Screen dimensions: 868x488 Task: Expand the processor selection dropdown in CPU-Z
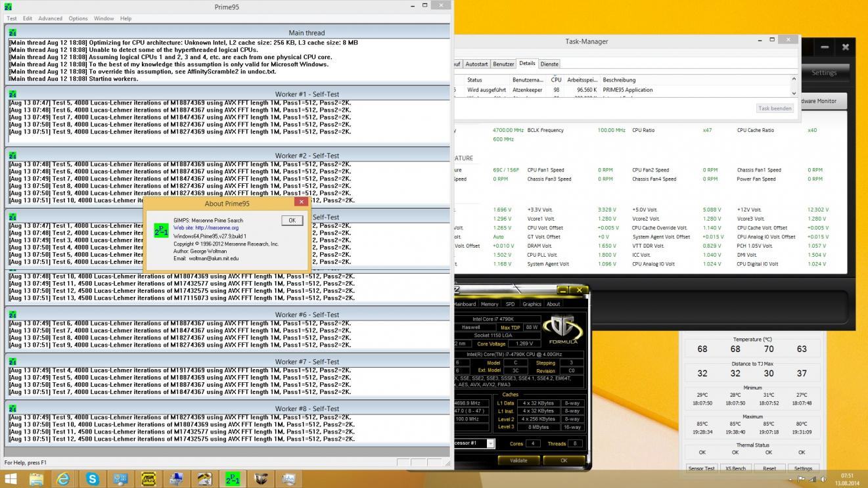point(490,443)
